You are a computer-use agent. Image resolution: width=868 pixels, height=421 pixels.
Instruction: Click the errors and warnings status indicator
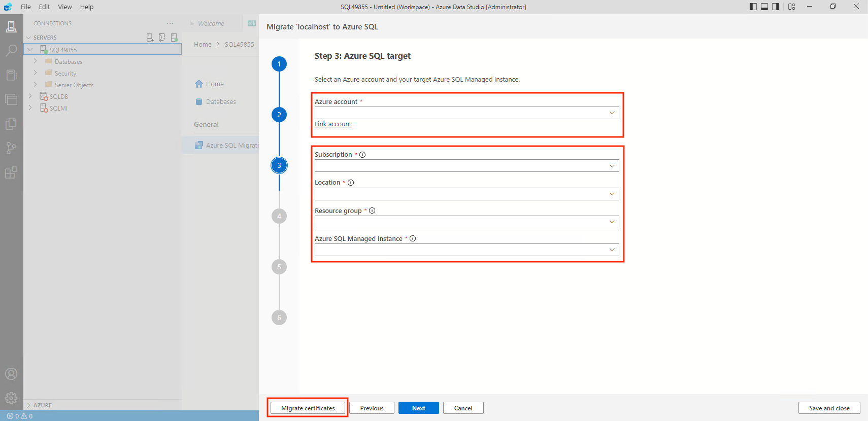point(20,416)
